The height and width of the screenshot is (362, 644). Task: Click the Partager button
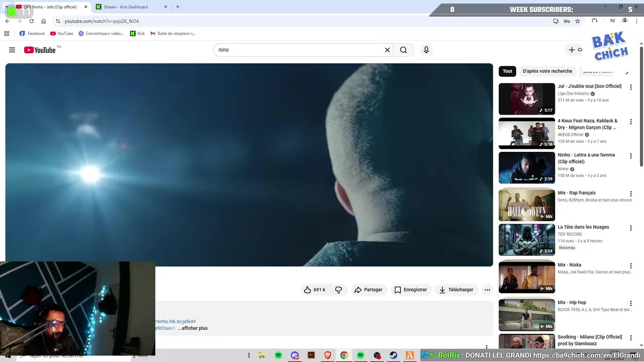tap(369, 290)
